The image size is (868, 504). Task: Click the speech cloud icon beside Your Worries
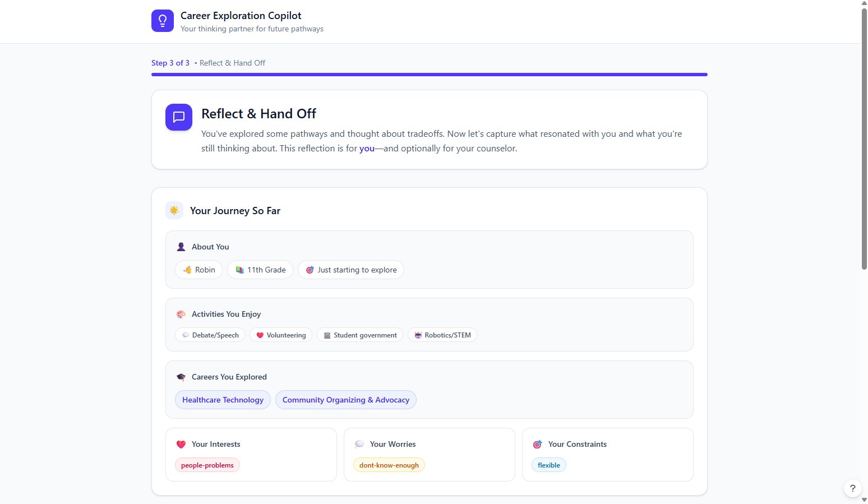point(359,444)
